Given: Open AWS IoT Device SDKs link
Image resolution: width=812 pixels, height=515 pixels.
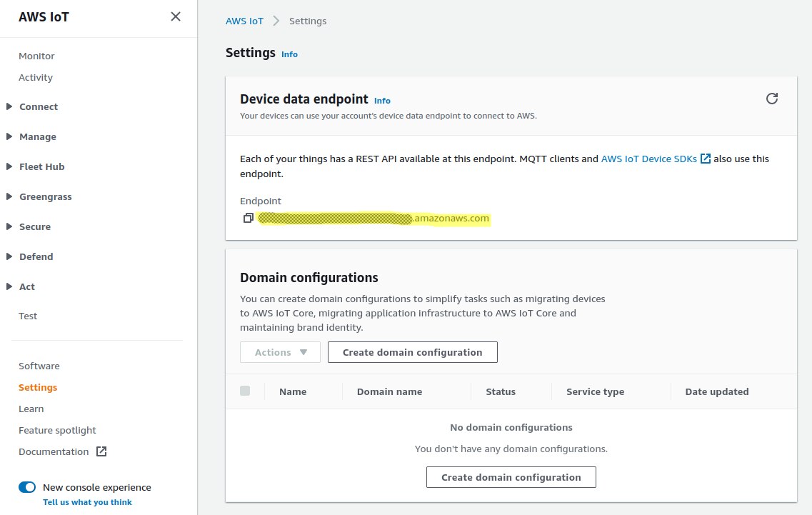Looking at the screenshot, I should point(648,159).
